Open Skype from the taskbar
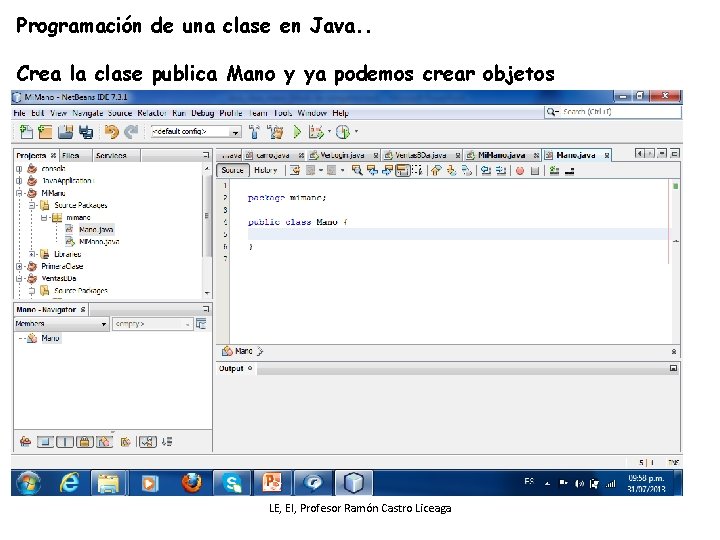 (232, 483)
